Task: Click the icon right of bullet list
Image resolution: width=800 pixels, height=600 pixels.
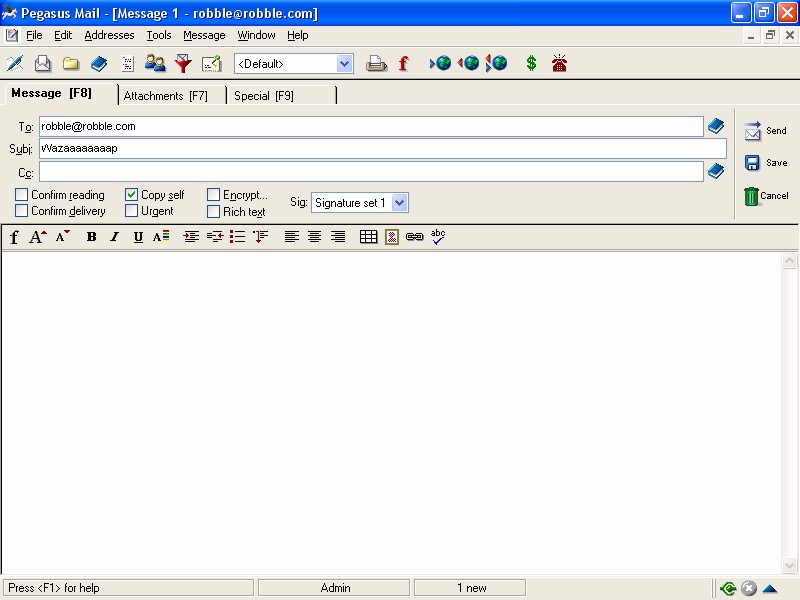Action: 260,237
